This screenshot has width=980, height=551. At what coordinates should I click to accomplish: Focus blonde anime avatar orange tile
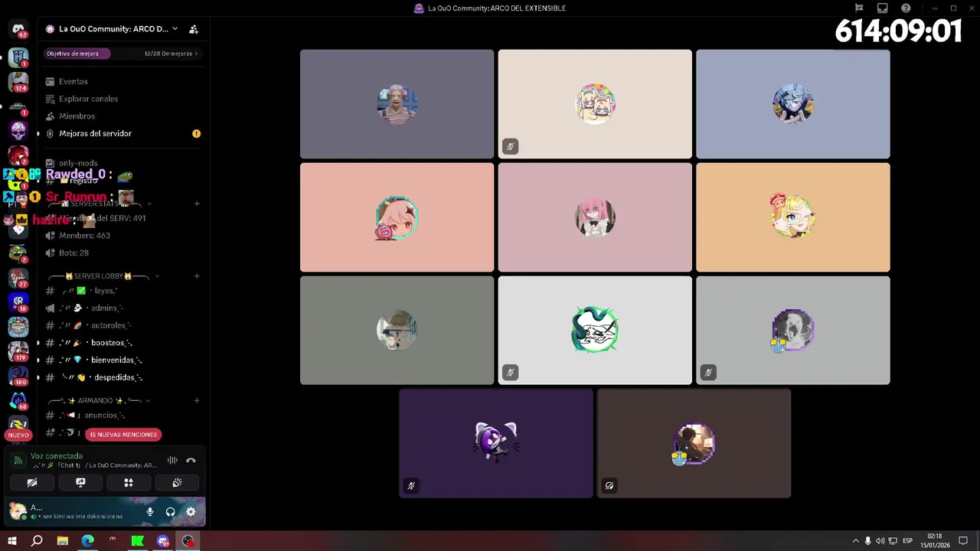[793, 217]
